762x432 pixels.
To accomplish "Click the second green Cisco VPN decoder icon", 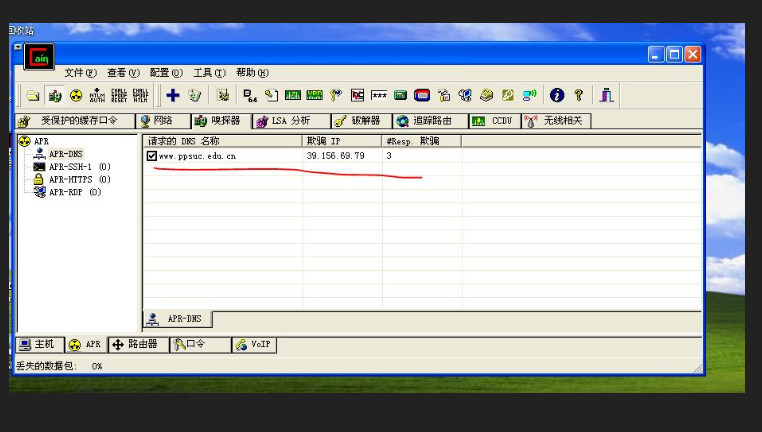I will pos(314,95).
